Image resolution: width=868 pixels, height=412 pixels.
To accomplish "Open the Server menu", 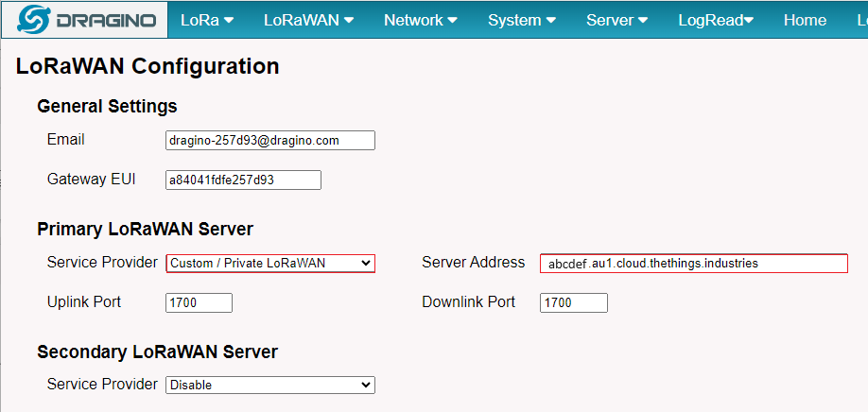I will (x=616, y=21).
